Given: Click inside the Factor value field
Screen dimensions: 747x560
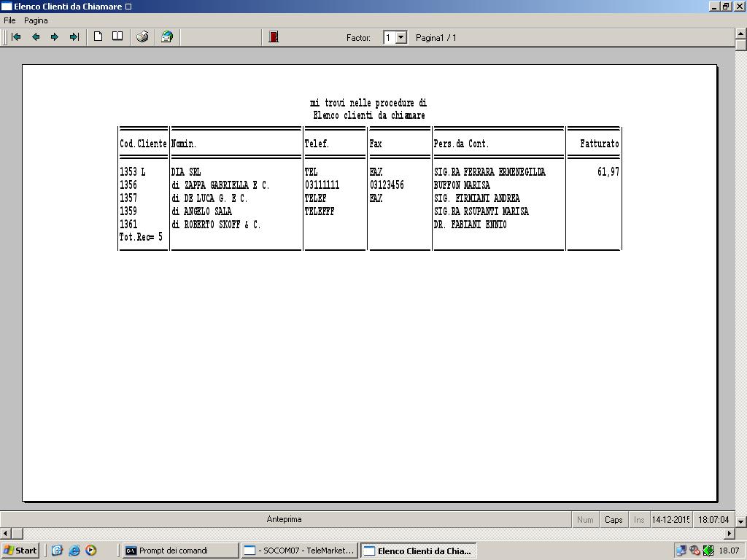Looking at the screenshot, I should click(390, 37).
